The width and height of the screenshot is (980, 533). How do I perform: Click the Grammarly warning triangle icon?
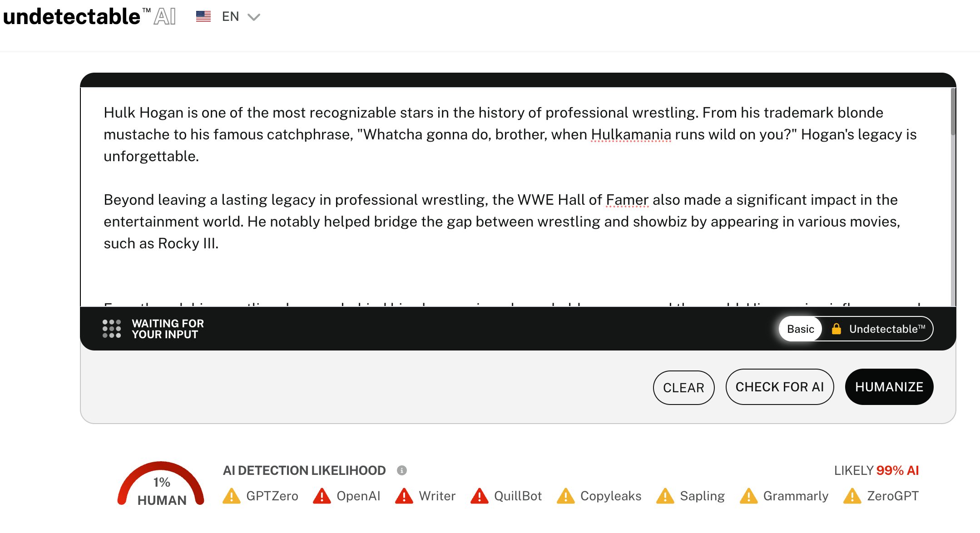(749, 496)
